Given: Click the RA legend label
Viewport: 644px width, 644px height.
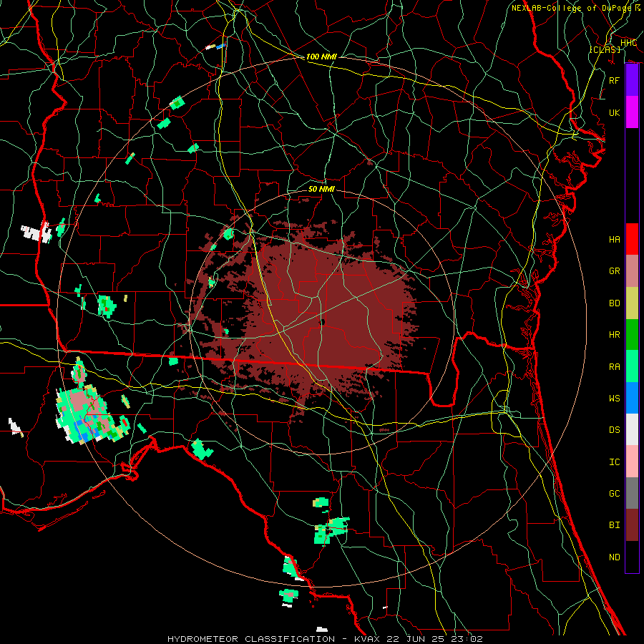Looking at the screenshot, I should coord(614,367).
